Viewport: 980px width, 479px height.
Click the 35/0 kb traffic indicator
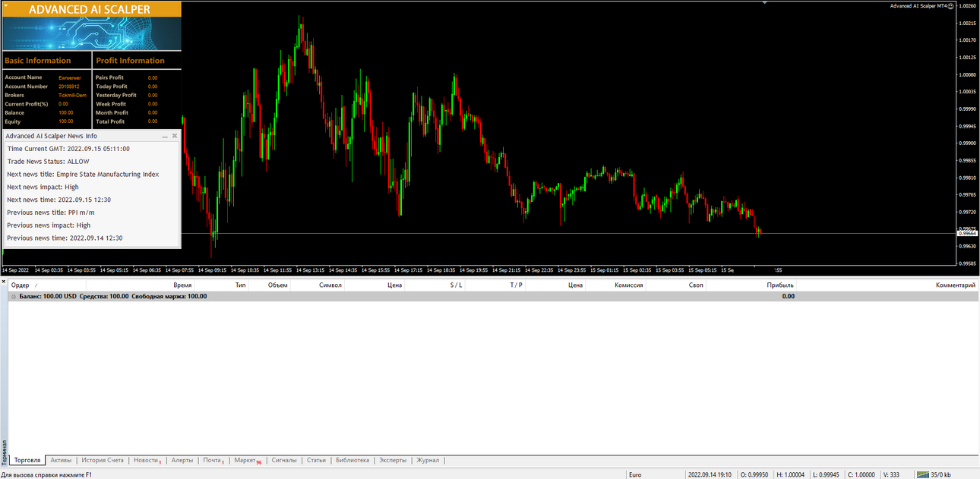pos(940,474)
